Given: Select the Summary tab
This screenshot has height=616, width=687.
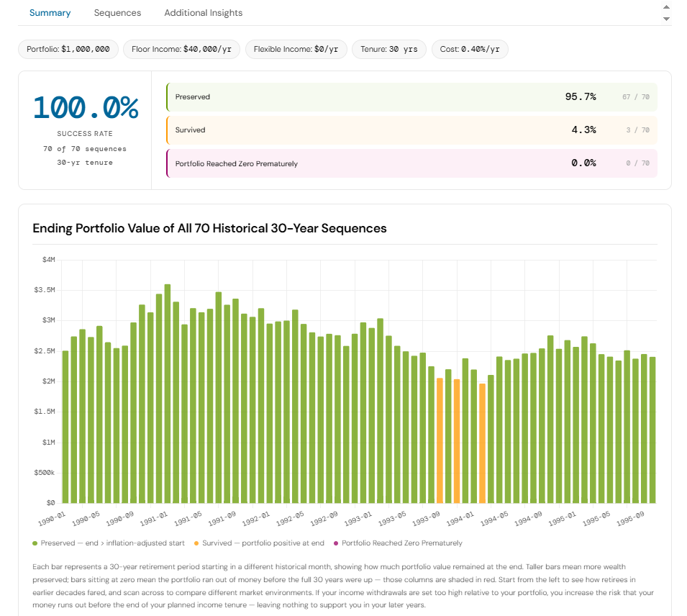Looking at the screenshot, I should click(x=50, y=13).
